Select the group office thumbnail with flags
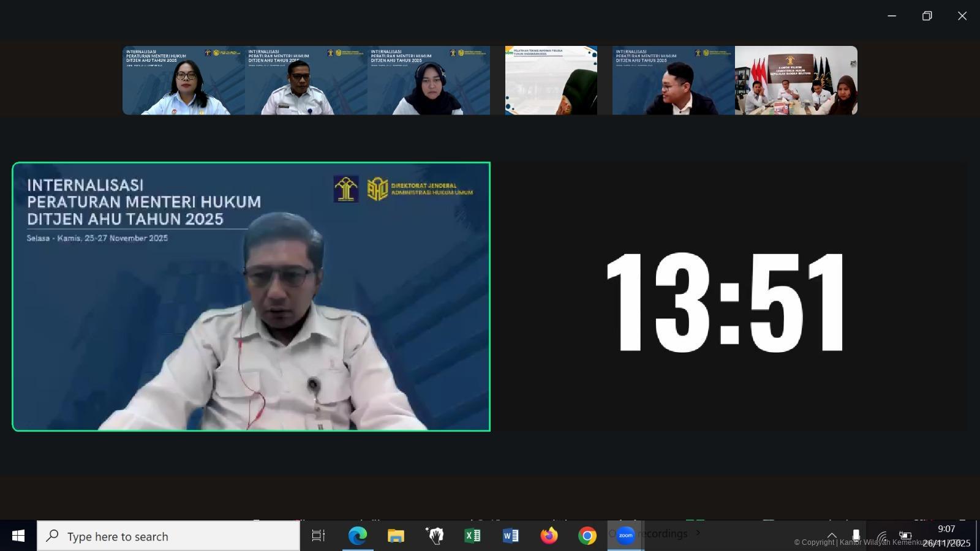The image size is (980, 551). [x=796, y=80]
